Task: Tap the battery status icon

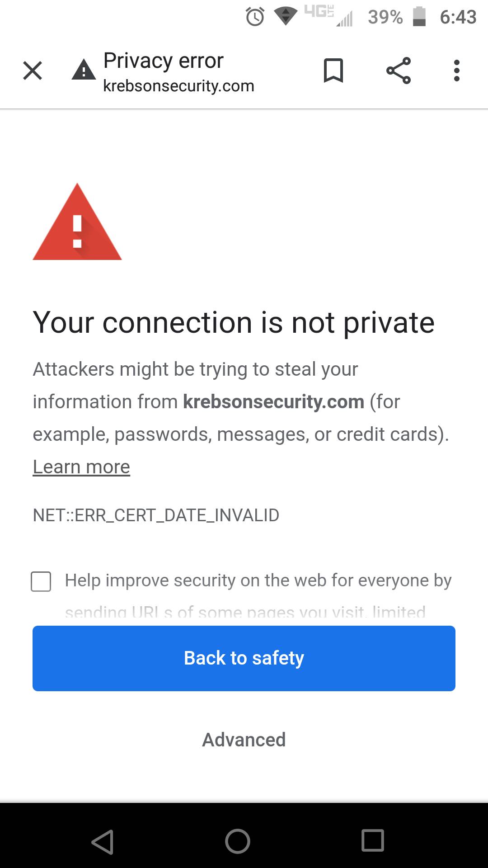Action: click(419, 17)
